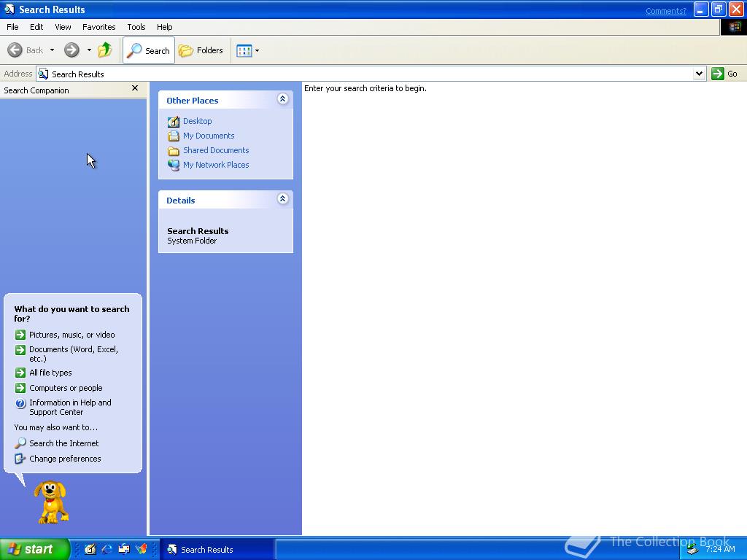Open My Network Places link
This screenshot has width=747, height=560.
point(216,165)
